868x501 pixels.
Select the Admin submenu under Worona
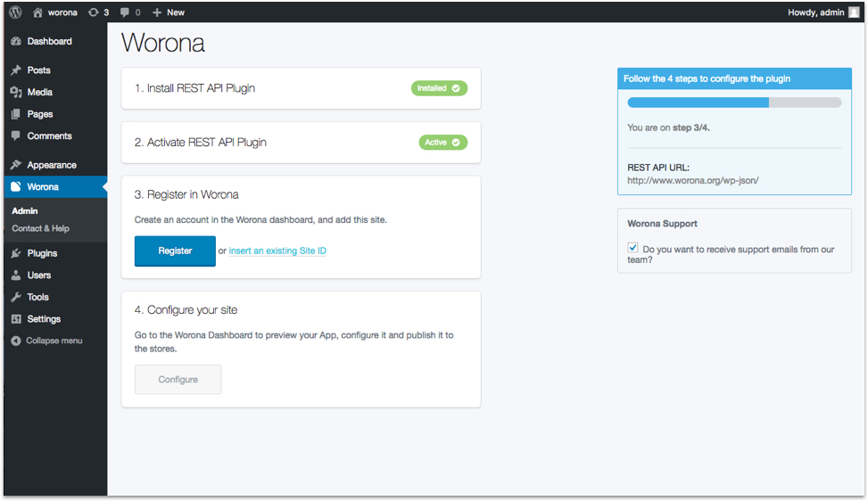25,210
